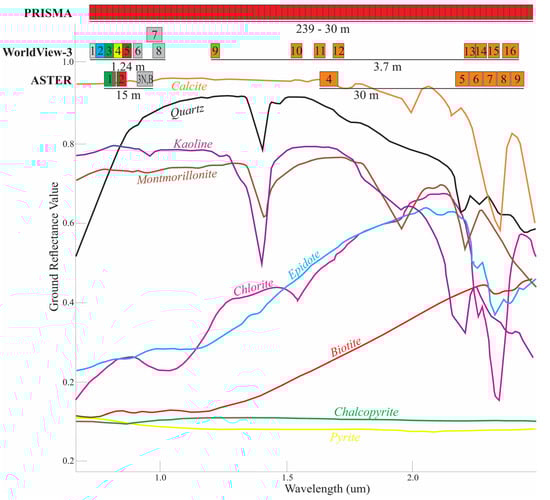Image resolution: width=550 pixels, height=500 pixels.
Task: Click the Pyrite curve label
Action: (345, 437)
